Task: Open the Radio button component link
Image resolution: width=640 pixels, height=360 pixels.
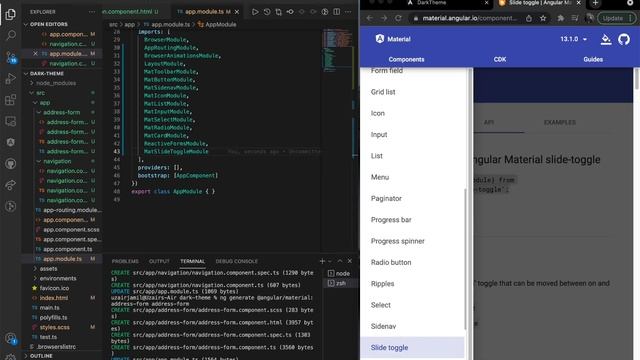Action: pyautogui.click(x=391, y=262)
